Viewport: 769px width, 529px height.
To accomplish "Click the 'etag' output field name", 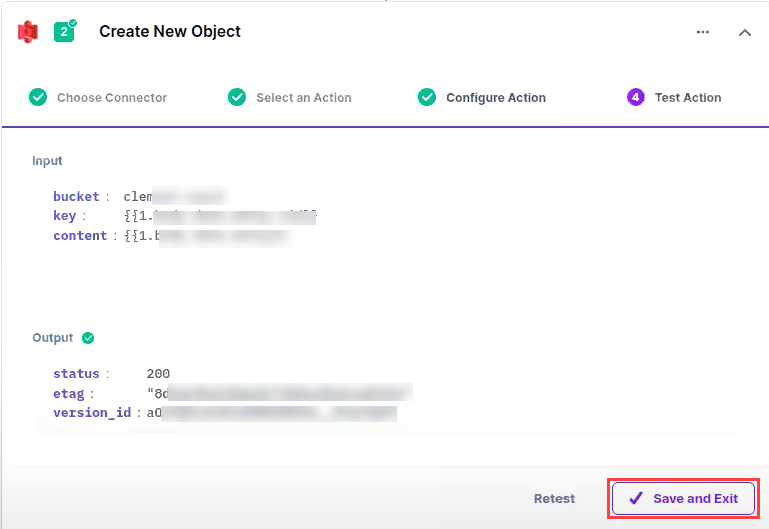I will 69,394.
